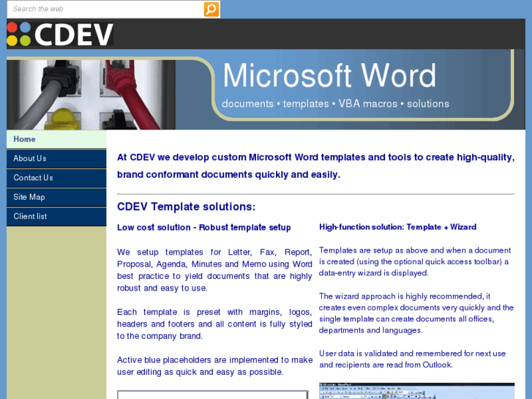The image size is (532, 399).
Task: Click the paragraph starting 'We setup templates'
Action: [214, 270]
